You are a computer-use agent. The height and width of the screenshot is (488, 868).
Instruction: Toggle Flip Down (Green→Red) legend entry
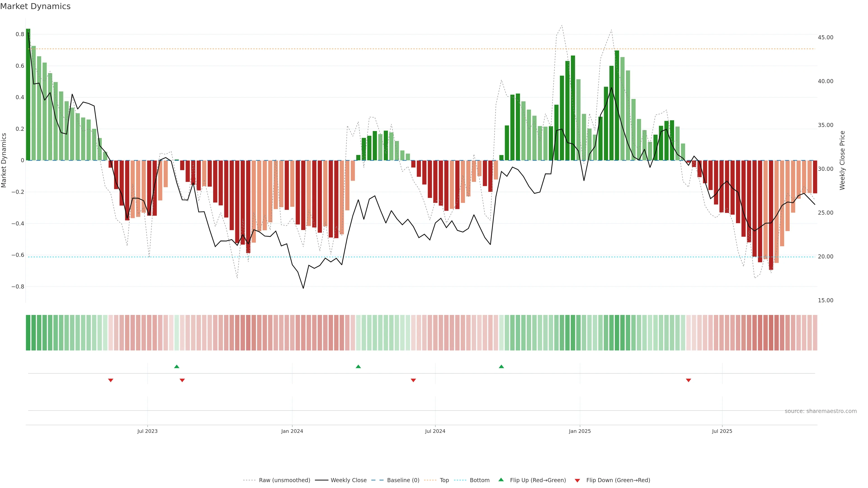(618, 480)
